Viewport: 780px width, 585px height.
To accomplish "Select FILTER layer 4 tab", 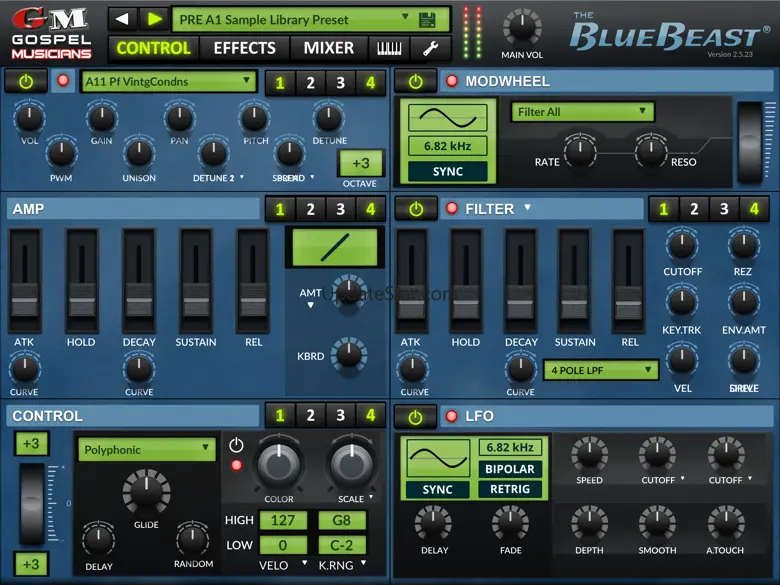I will click(754, 209).
